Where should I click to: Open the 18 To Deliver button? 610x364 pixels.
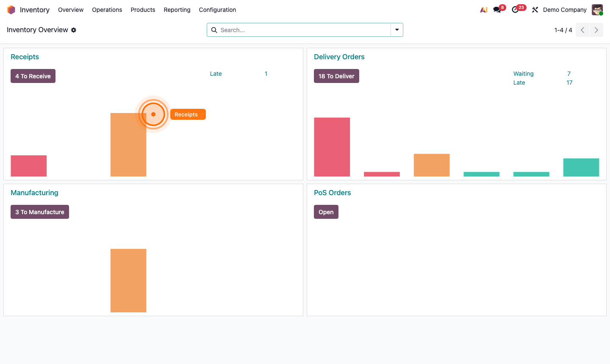click(336, 76)
